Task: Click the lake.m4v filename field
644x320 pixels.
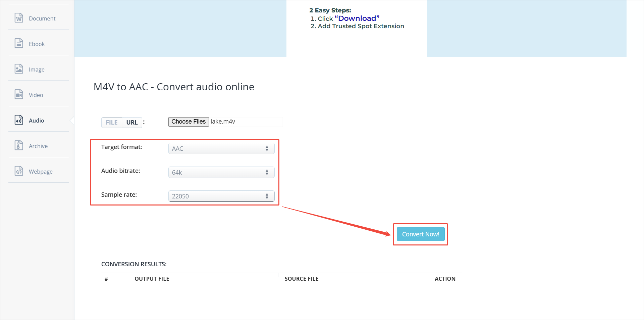Action: click(223, 122)
